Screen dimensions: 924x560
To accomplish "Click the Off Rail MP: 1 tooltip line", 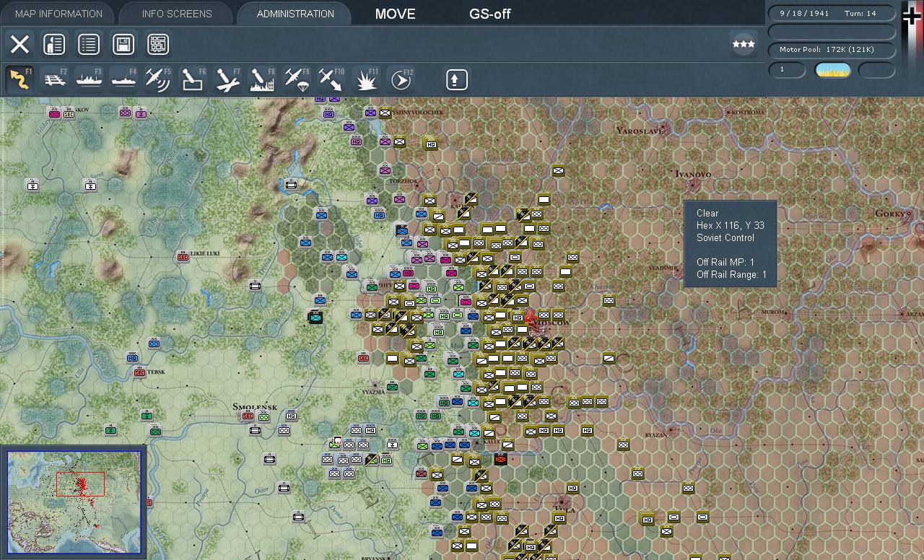I will (725, 262).
